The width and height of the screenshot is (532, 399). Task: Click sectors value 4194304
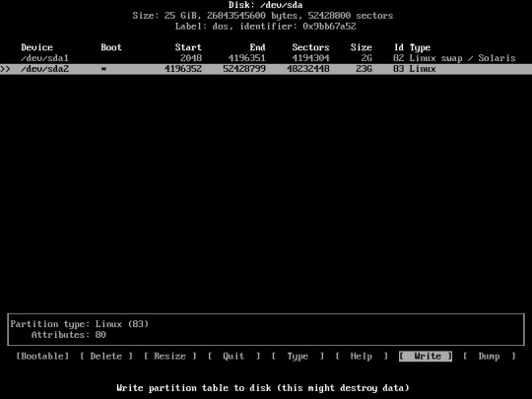coord(310,58)
